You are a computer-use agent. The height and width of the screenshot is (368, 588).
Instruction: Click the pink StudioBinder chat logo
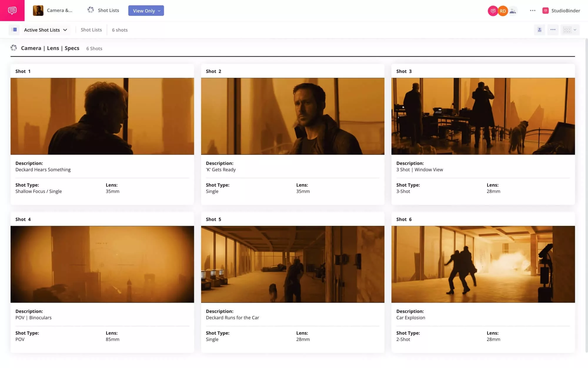12,11
